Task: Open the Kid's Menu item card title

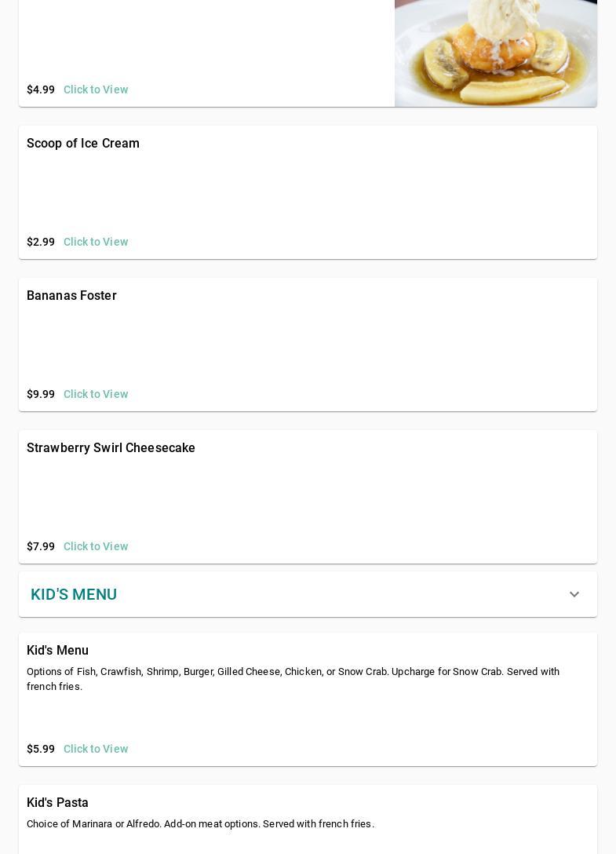Action: (57, 651)
